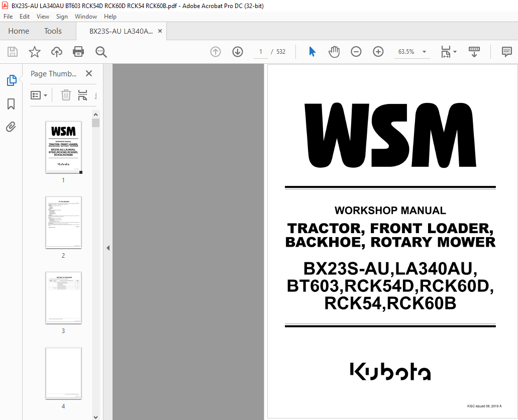Click the organize pages icon in thumbnails panel
The image size is (518, 420).
(82, 95)
